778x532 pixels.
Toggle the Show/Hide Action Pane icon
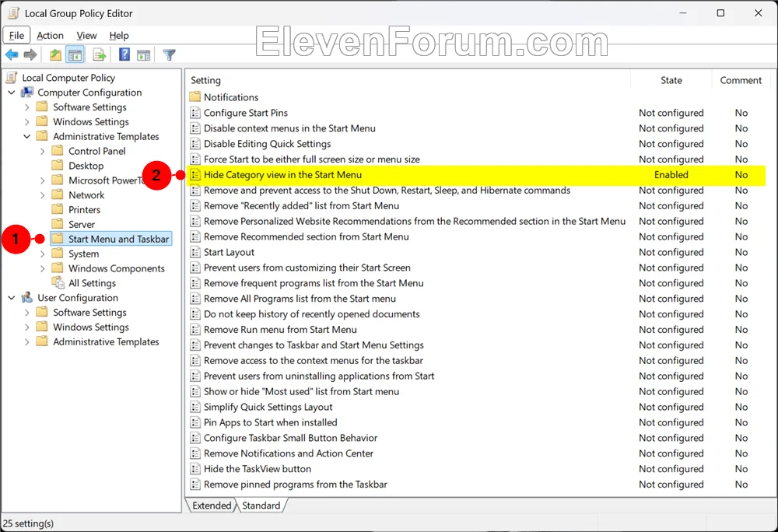[143, 54]
